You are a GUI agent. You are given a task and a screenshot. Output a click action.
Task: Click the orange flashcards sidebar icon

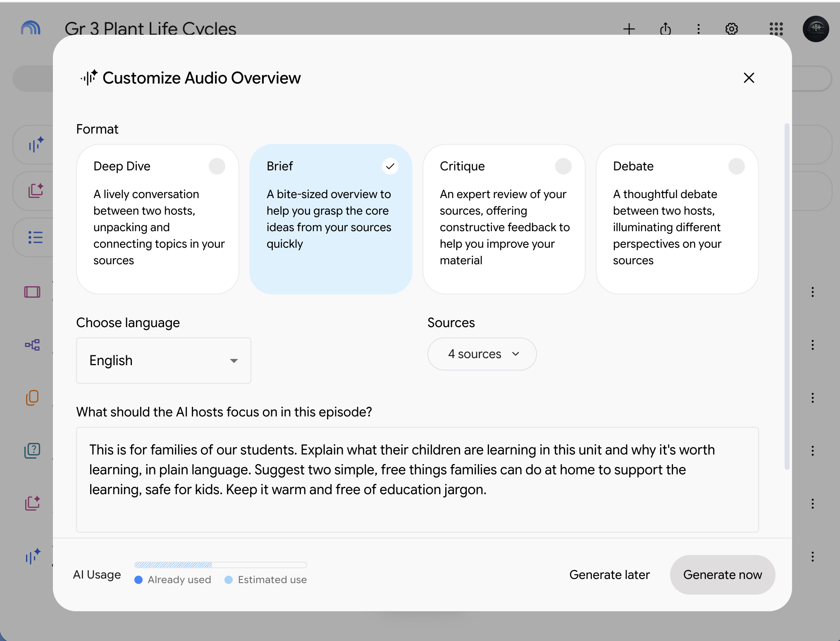click(x=32, y=398)
